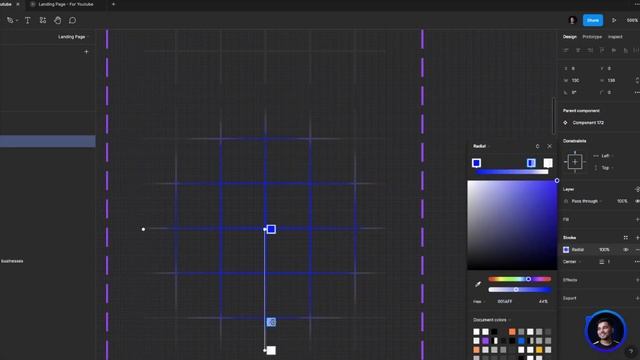
Task: Click the Share button
Action: (x=593, y=20)
